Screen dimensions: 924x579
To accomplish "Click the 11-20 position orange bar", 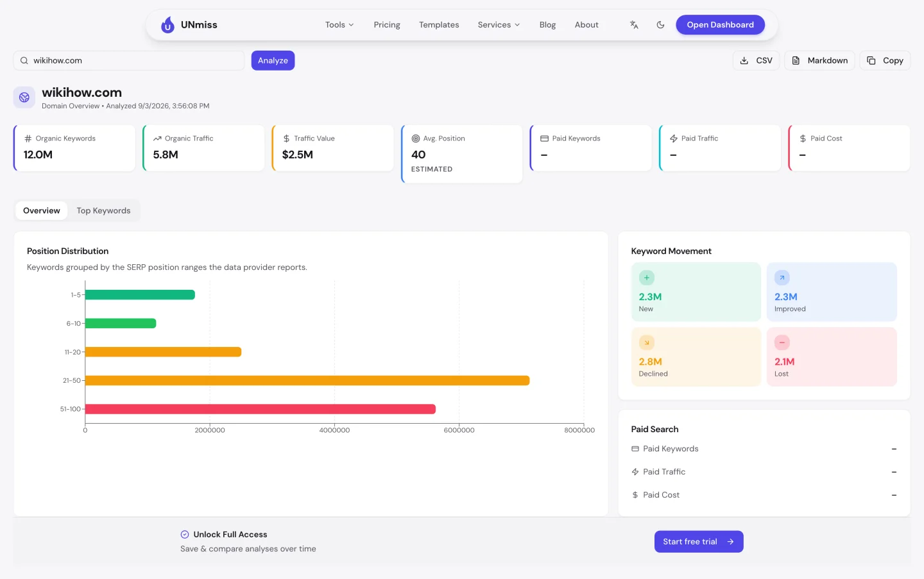I will (163, 352).
